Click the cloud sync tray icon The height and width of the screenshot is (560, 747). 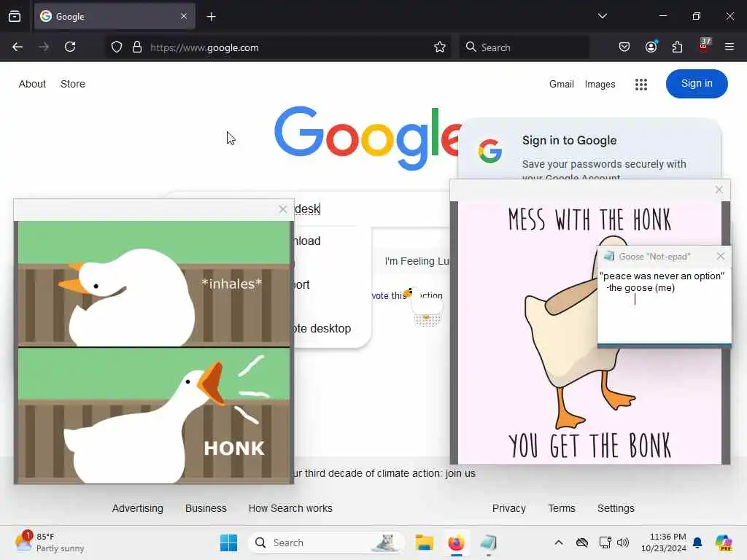[x=582, y=542]
